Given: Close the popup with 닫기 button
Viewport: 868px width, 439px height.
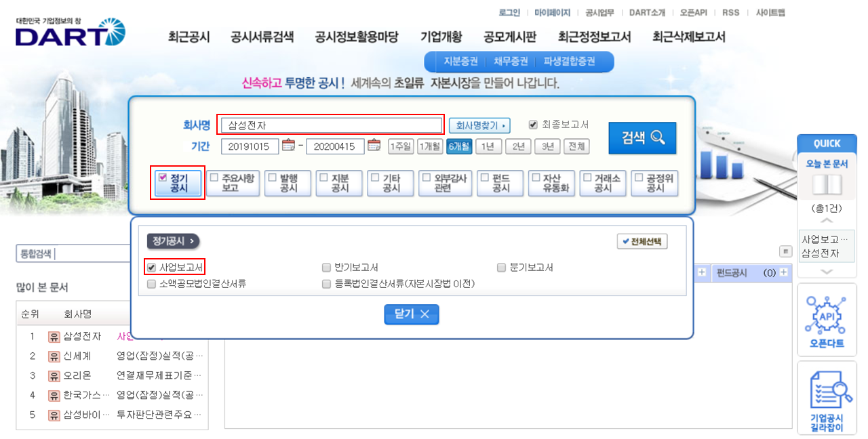Looking at the screenshot, I should coord(412,314).
